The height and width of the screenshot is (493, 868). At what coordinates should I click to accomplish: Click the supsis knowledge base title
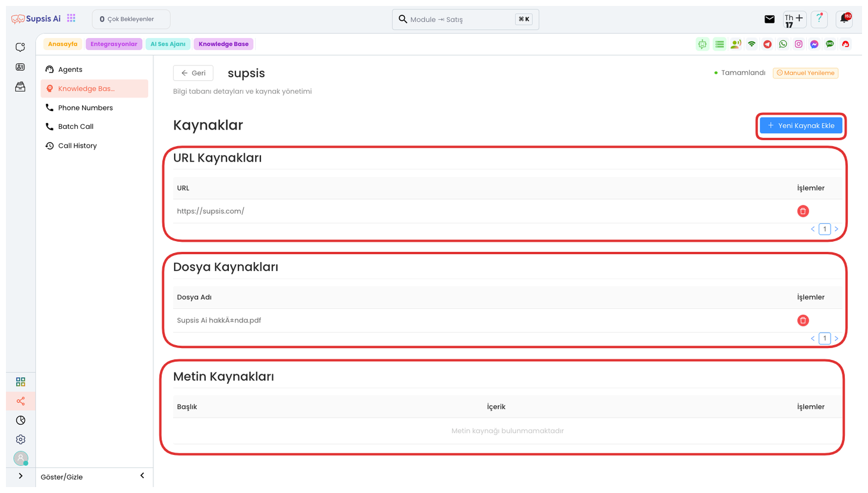tap(246, 73)
